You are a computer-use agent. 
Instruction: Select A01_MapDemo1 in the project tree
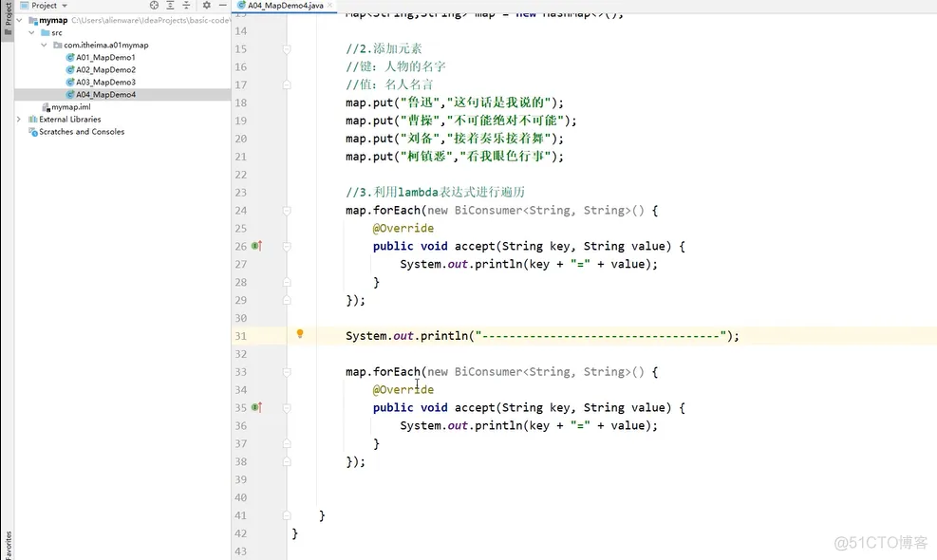pos(104,57)
